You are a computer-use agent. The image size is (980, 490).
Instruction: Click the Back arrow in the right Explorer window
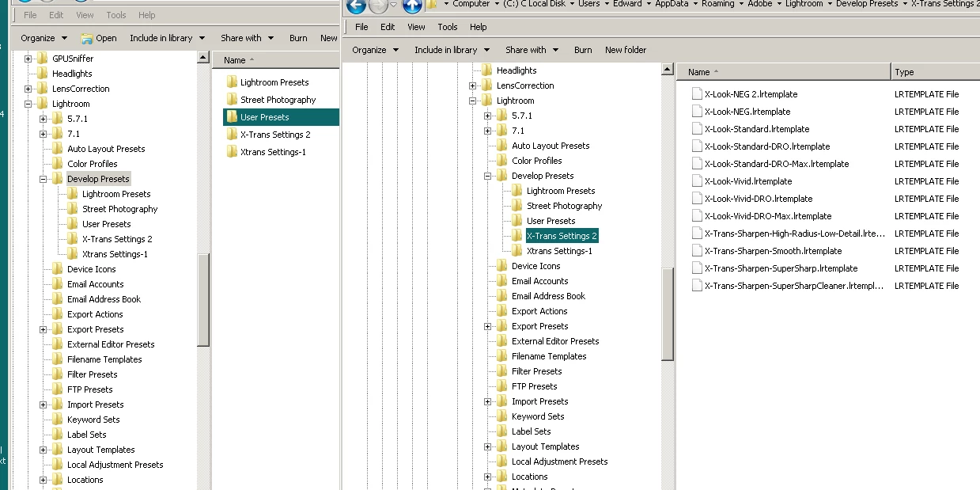click(x=357, y=6)
